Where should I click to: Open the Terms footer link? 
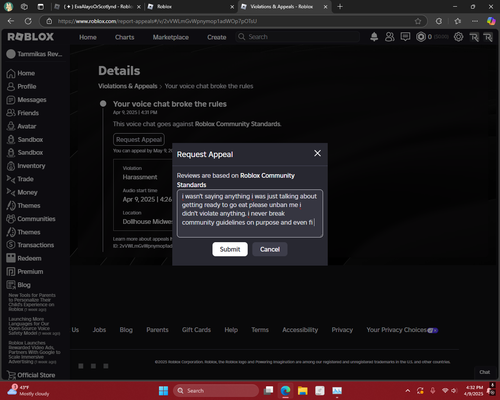tap(260, 330)
